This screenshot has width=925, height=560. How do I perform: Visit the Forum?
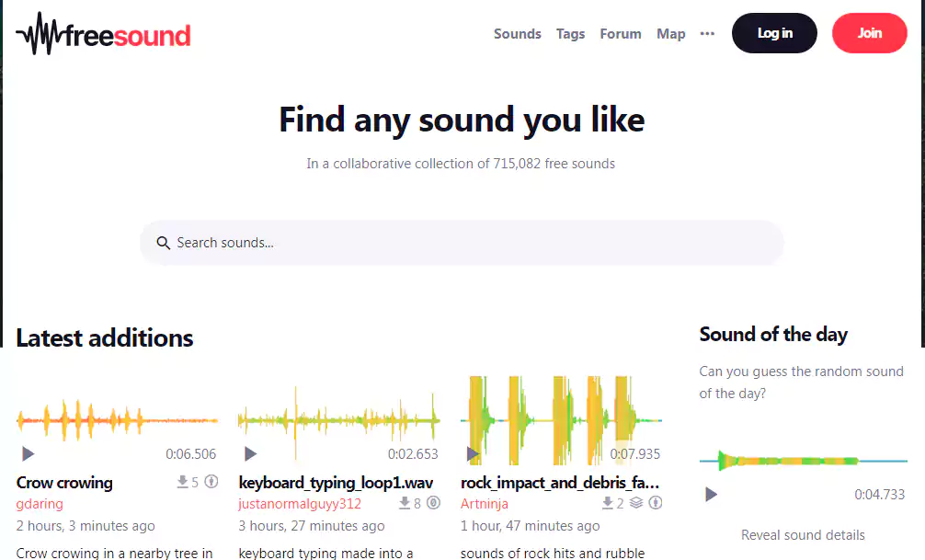[620, 33]
